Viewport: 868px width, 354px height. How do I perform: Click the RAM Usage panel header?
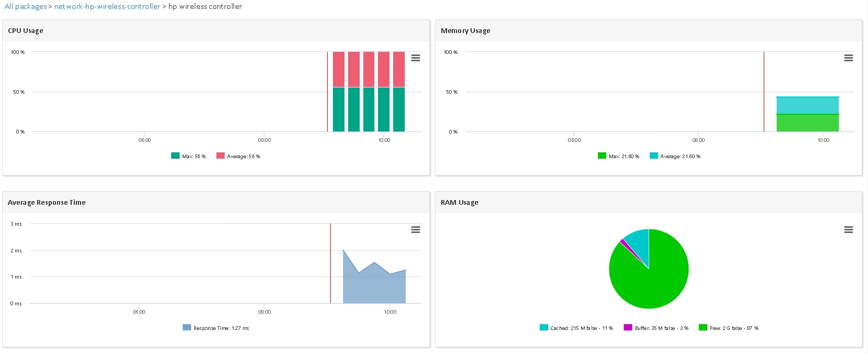649,202
